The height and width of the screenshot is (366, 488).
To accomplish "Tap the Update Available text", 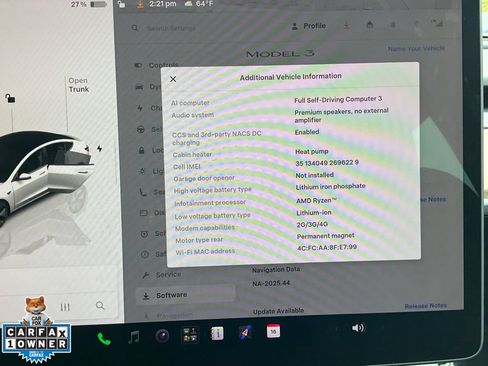I will (x=278, y=311).
